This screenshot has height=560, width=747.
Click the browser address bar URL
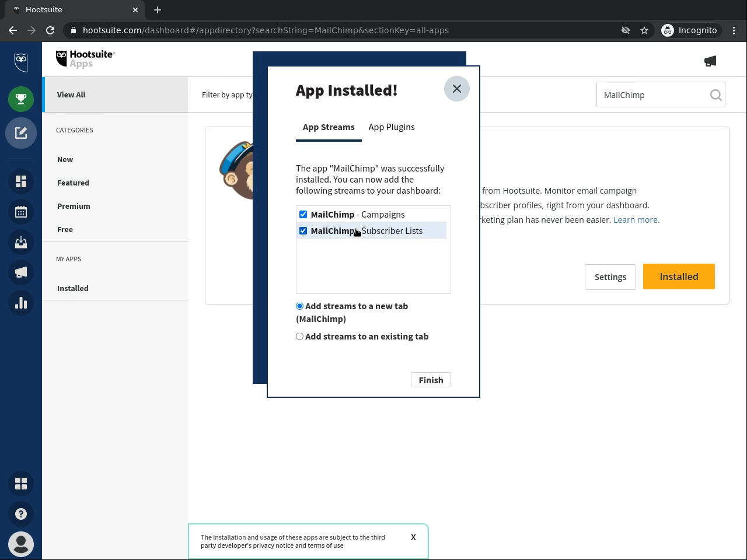(x=266, y=30)
